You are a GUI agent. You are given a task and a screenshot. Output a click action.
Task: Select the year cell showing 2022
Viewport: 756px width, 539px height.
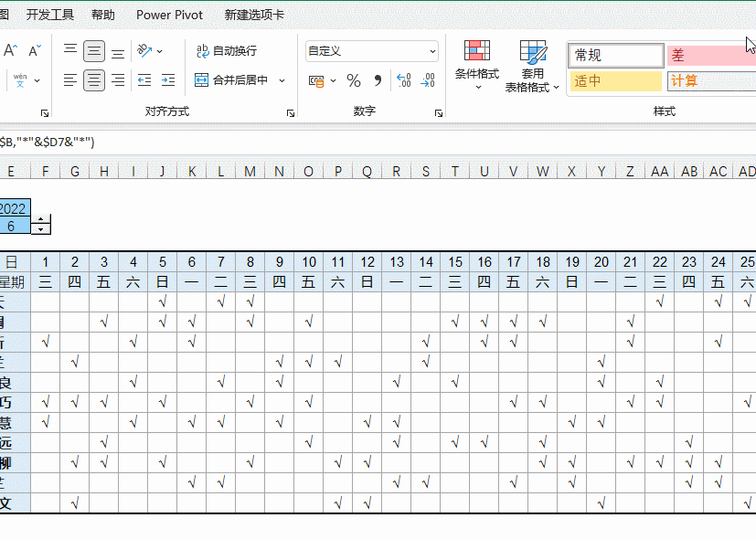click(x=15, y=208)
